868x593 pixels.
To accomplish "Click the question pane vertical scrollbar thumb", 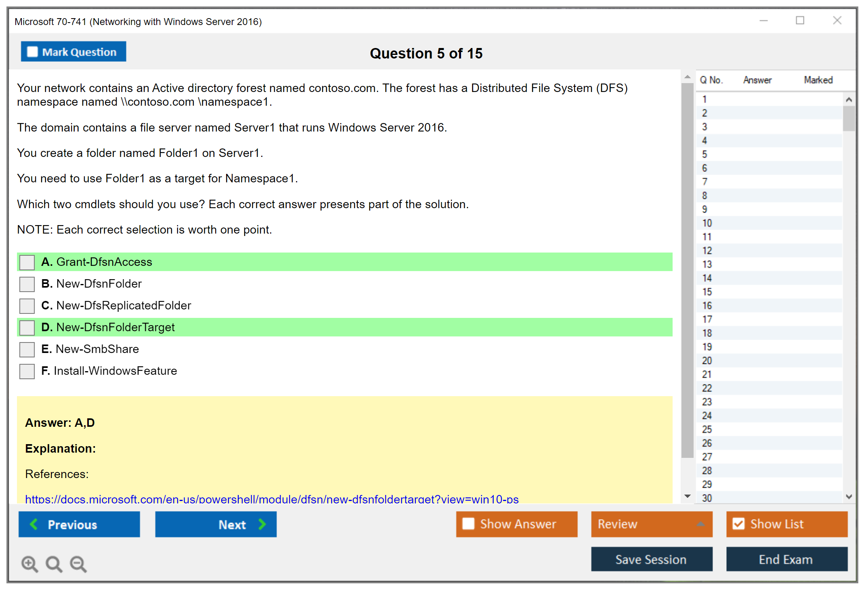I will (x=687, y=270).
